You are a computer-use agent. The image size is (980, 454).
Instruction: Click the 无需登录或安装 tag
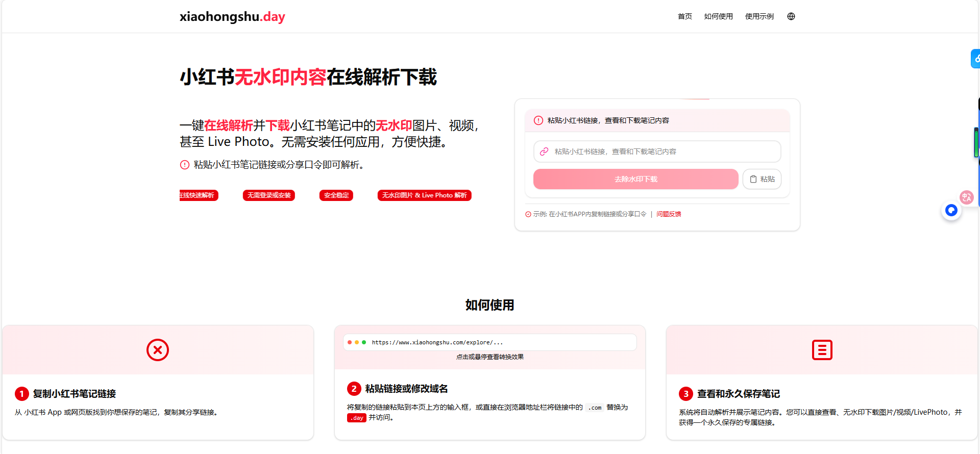click(x=269, y=195)
